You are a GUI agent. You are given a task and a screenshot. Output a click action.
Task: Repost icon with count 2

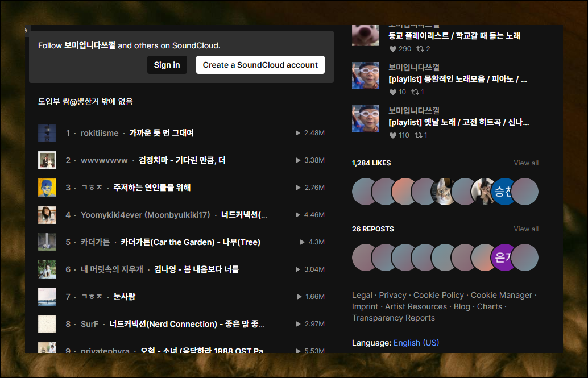pyautogui.click(x=420, y=49)
